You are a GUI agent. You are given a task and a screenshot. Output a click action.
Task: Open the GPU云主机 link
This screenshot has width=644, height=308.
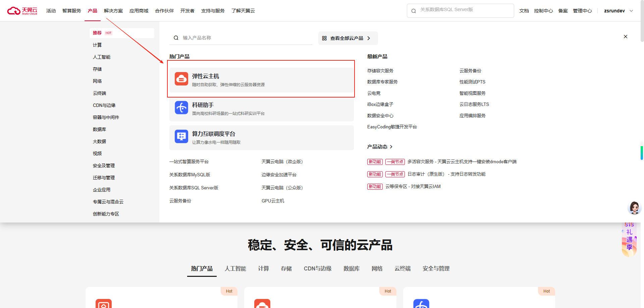(273, 200)
